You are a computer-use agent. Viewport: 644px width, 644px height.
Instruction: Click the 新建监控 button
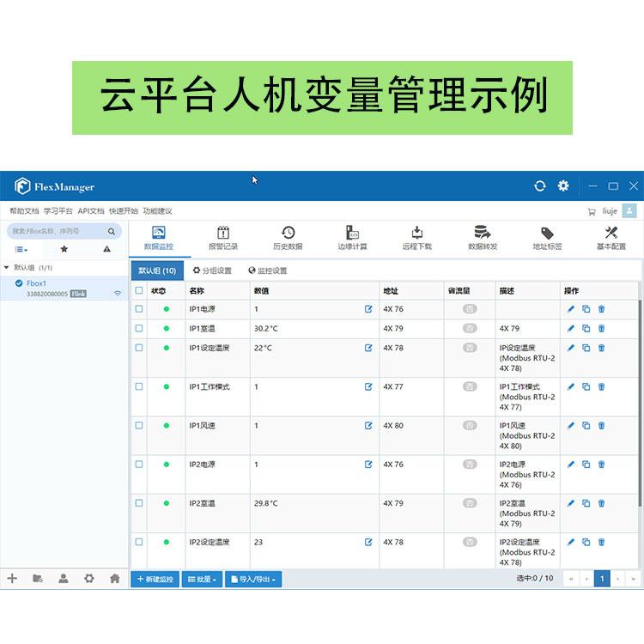(155, 580)
